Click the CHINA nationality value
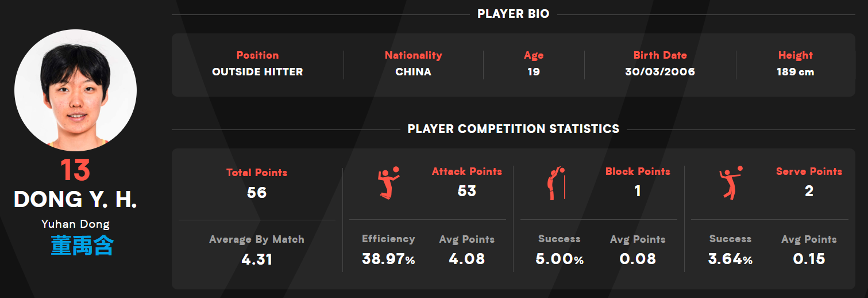 tap(413, 72)
